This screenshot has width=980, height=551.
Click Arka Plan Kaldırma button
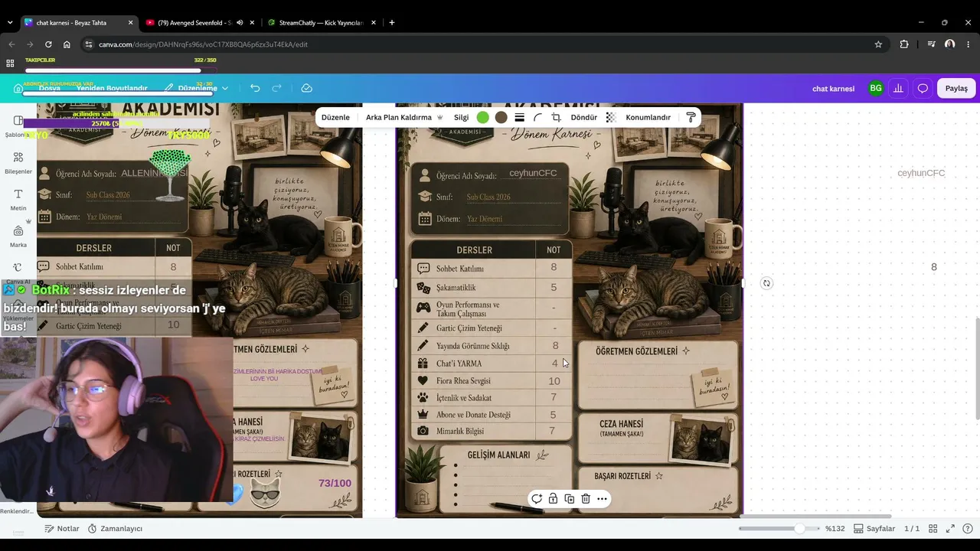coord(405,117)
